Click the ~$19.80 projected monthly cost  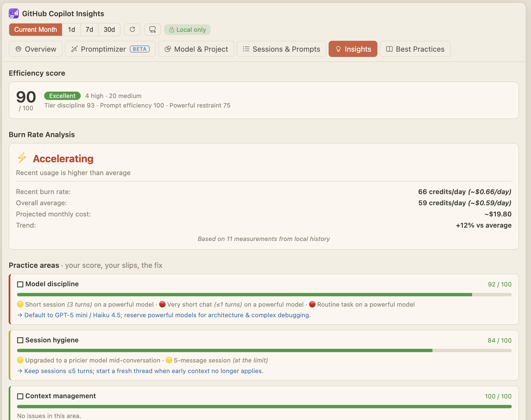tap(498, 214)
